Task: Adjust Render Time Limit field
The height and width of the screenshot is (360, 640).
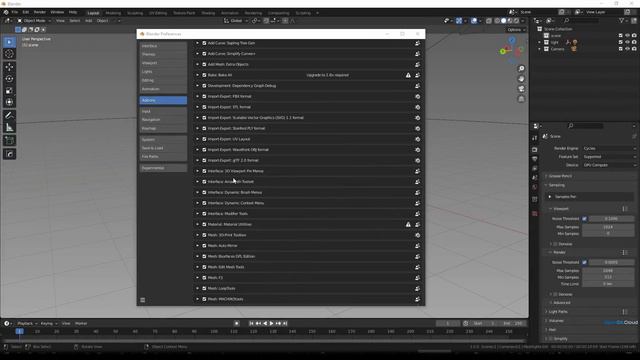Action: (608, 284)
